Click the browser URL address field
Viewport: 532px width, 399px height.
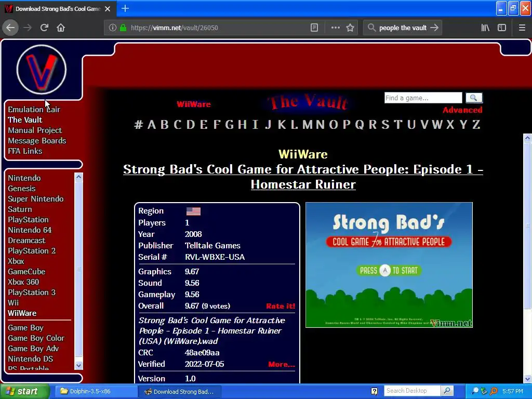tap(217, 28)
